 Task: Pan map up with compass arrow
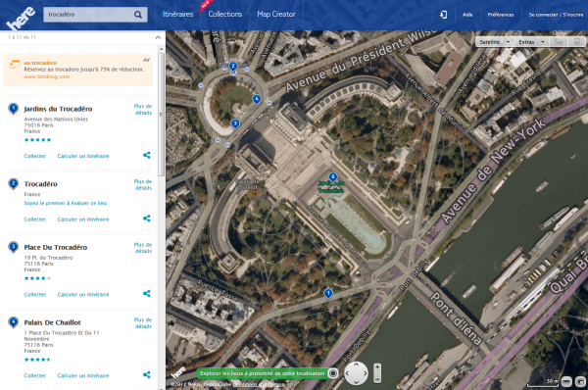(x=356, y=366)
